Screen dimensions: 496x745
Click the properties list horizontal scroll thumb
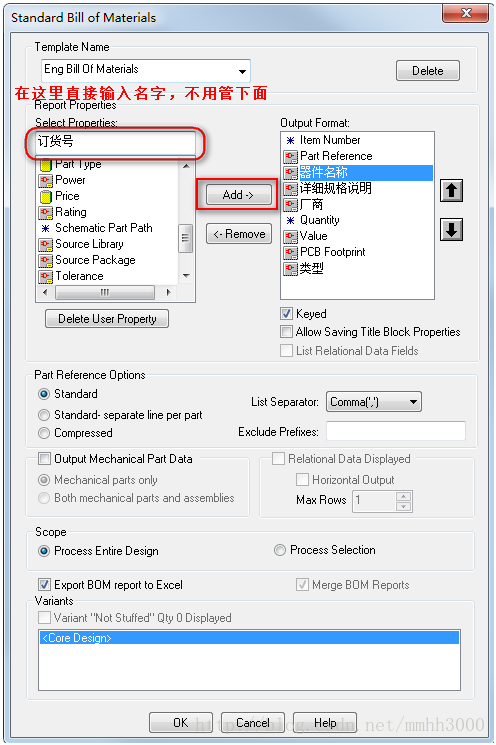coord(105,292)
